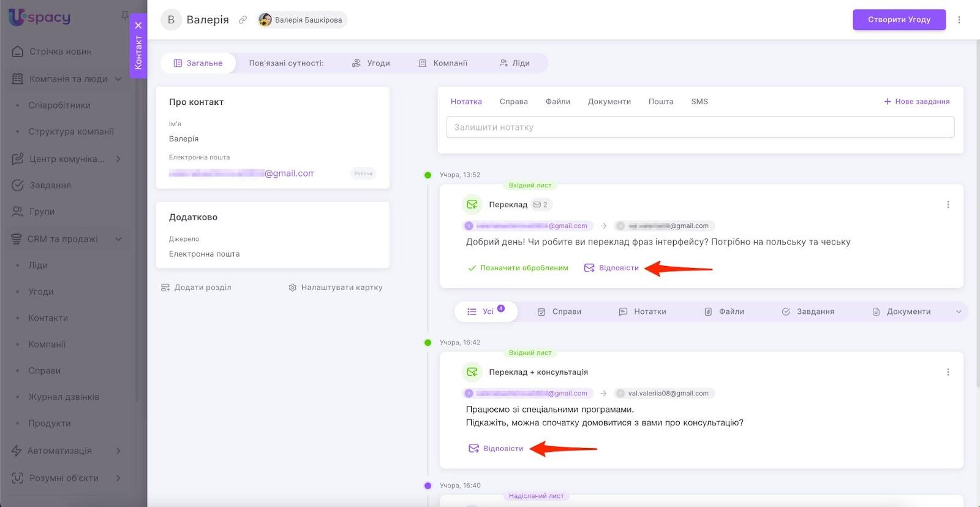
Task: Open header three-dot menu
Action: click(x=959, y=20)
